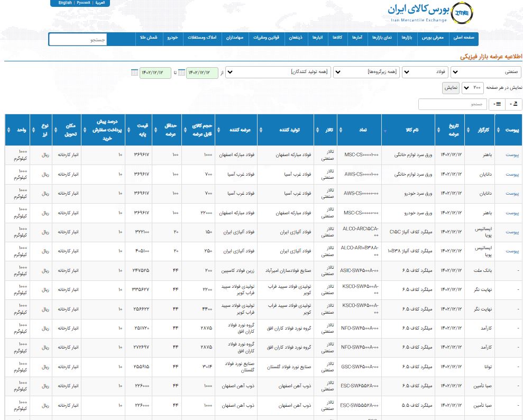Viewport: 523px width, 420px height.
Task: Open the همه زیرگروه‌ها subgroup dropdown
Action: [366, 72]
